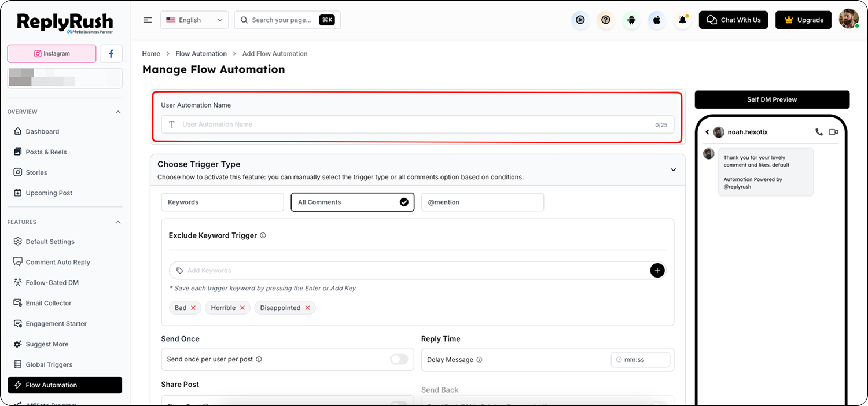The image size is (868, 406).
Task: Open the user profile avatar
Action: coord(848,19)
